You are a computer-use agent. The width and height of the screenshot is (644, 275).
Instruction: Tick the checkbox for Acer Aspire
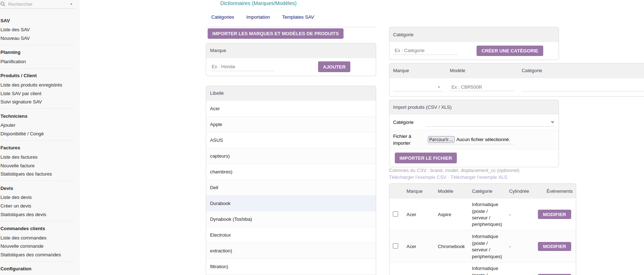[x=396, y=214]
